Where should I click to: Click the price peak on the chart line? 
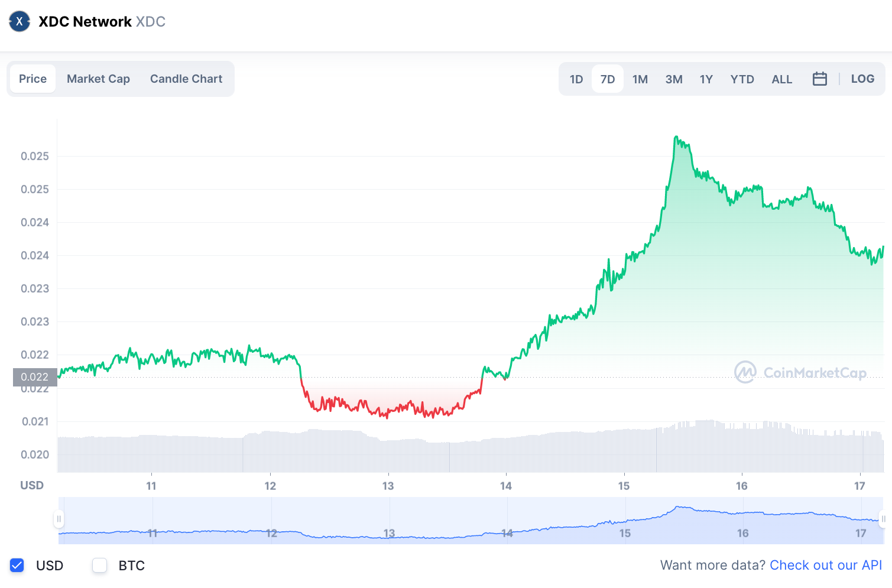click(676, 138)
